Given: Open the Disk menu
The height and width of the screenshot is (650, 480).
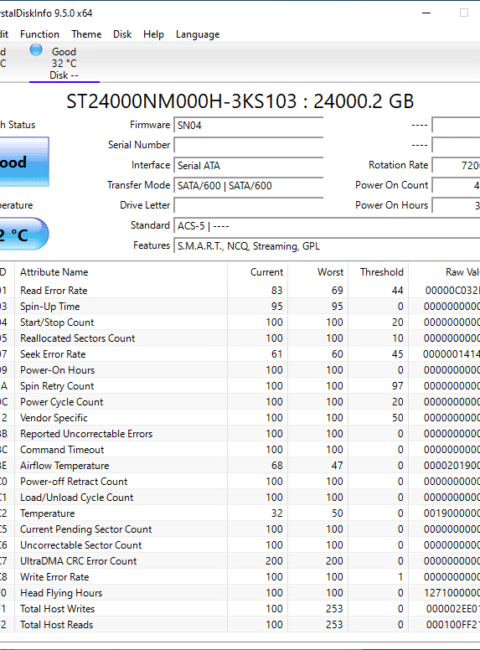Looking at the screenshot, I should point(122,34).
